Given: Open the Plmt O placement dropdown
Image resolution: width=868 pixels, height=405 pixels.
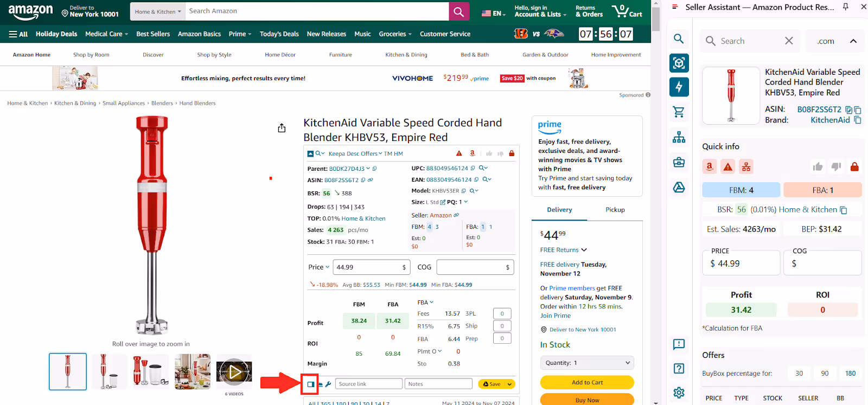Looking at the screenshot, I should pos(430,351).
